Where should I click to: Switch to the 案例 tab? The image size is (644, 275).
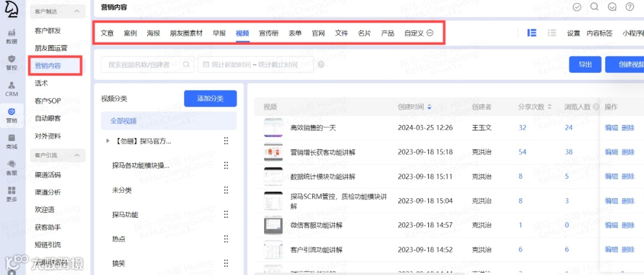point(130,33)
